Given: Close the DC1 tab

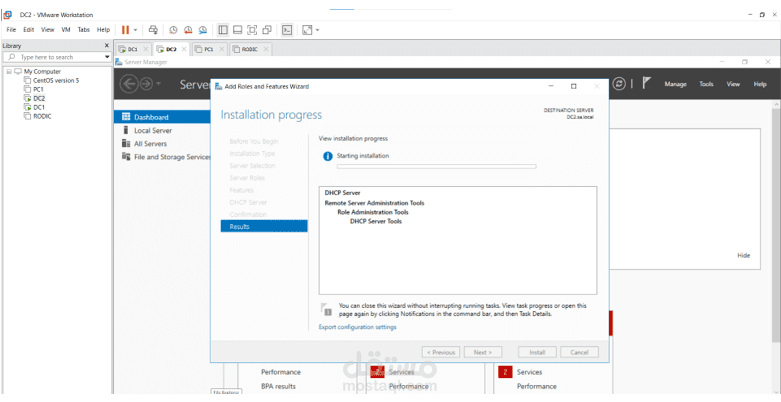Looking at the screenshot, I should 145,49.
